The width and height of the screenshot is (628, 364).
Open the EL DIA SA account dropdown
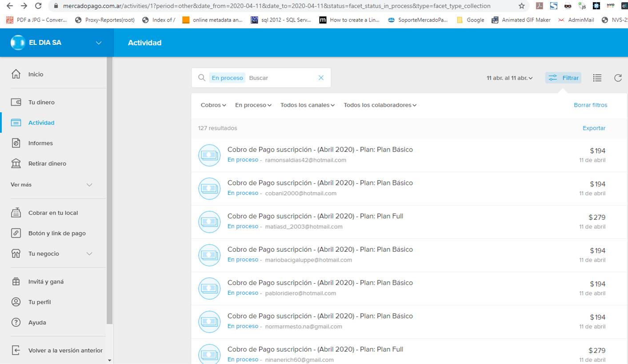[99, 43]
